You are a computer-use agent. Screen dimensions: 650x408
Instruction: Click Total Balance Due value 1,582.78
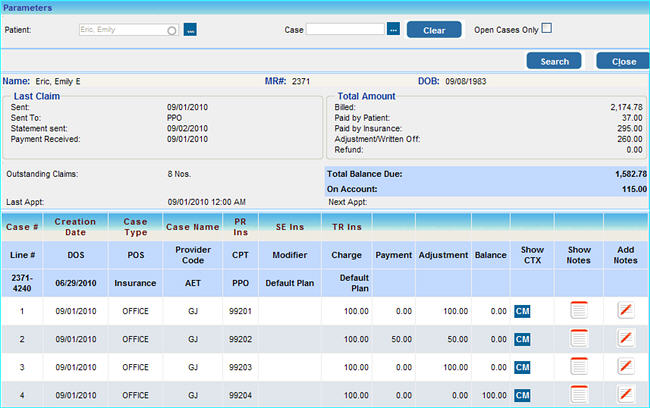631,174
